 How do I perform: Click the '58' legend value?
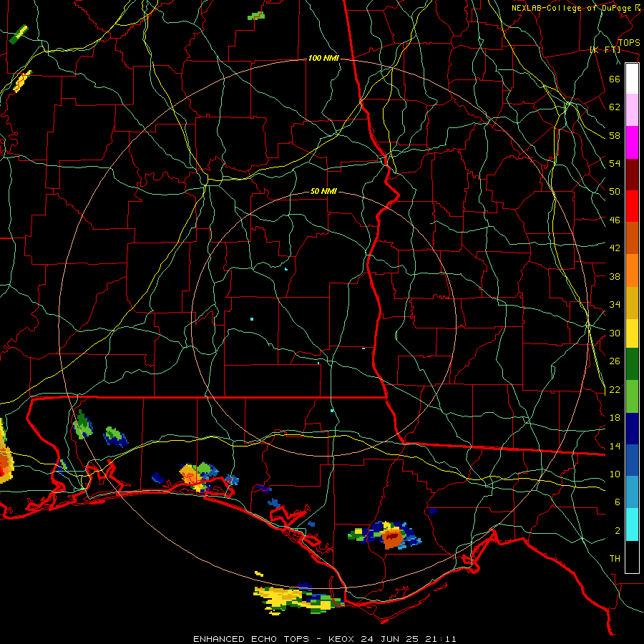point(615,135)
